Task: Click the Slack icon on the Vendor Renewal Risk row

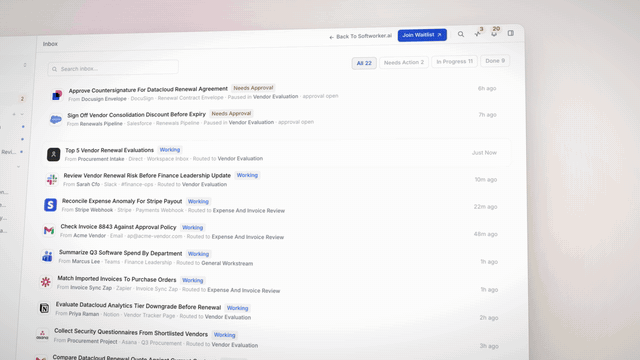Action: [52, 180]
